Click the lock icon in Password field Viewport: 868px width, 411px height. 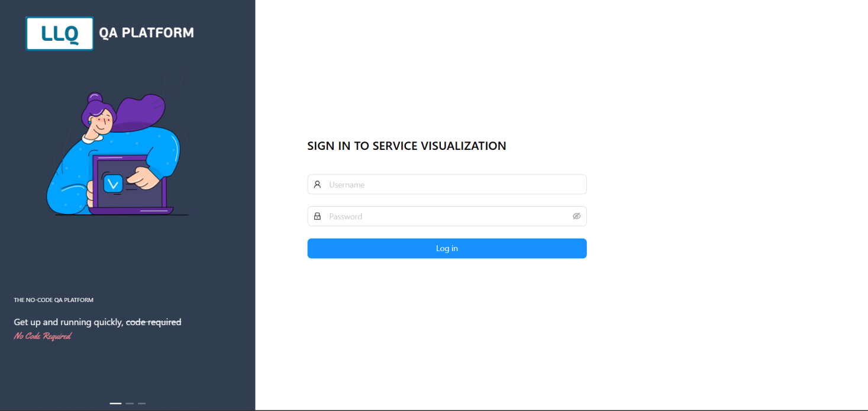(x=317, y=216)
